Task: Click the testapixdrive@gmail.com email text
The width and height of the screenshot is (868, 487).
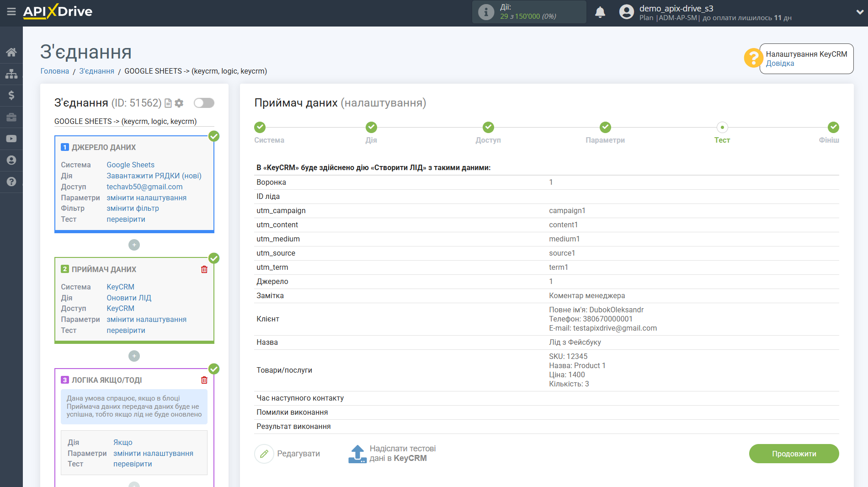Action: point(615,328)
